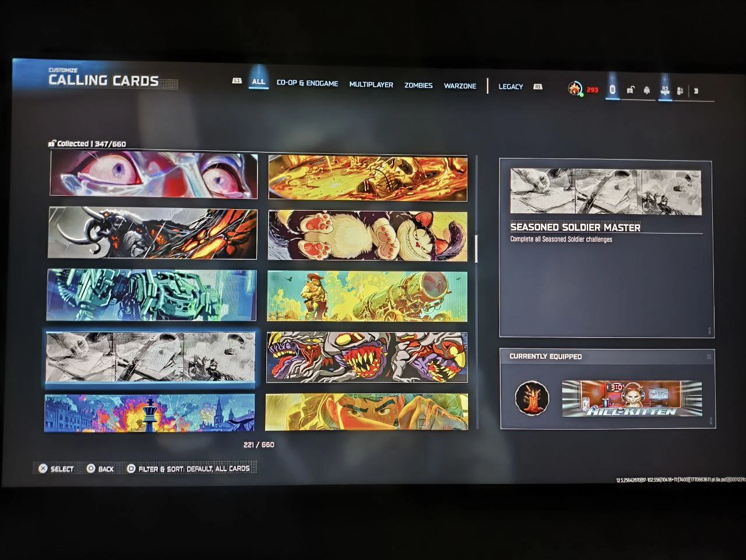Select the flaming skull calling card
The height and width of the screenshot is (560, 746).
click(x=368, y=178)
